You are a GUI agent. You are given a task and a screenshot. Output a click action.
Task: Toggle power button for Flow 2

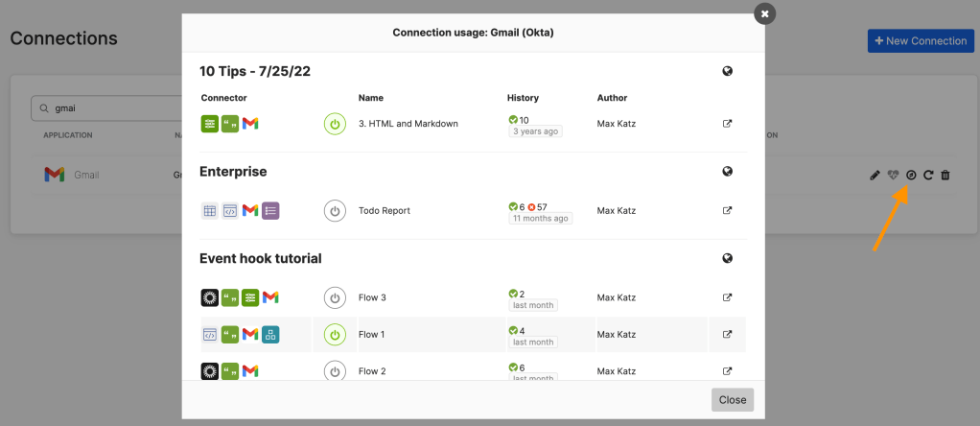point(335,371)
